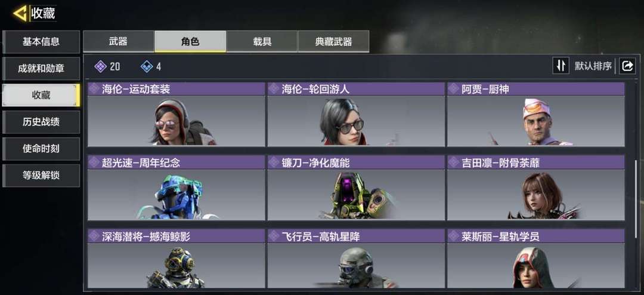Screen dimensions: 644x295
Task: Click the purple diamond counter showing 20
Action: click(107, 66)
